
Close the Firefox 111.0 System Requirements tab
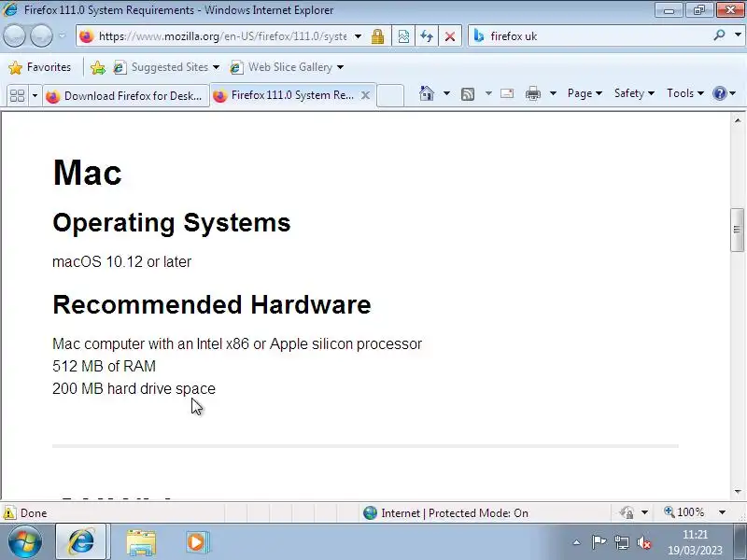pos(365,95)
